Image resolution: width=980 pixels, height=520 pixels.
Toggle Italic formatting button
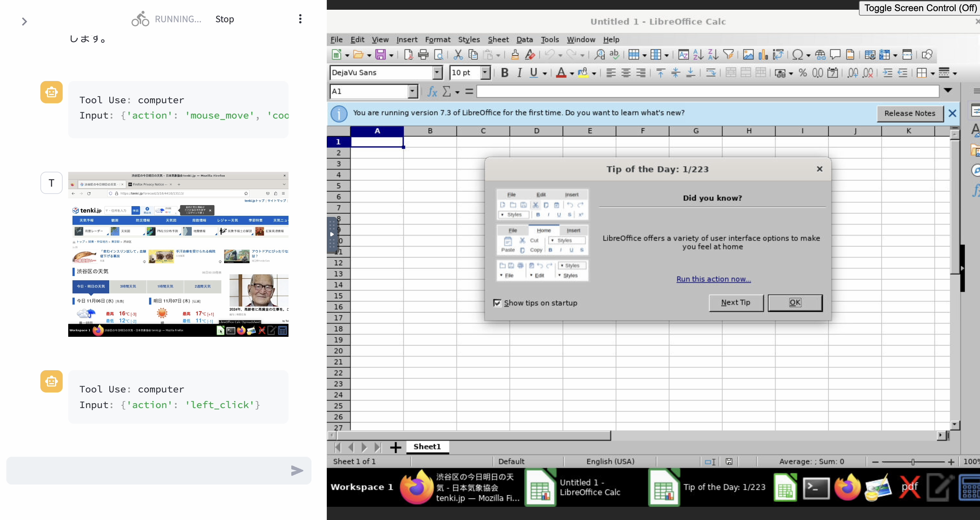519,73
